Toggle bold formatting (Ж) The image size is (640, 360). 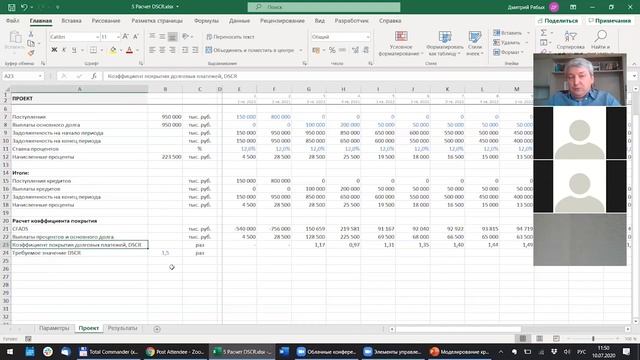point(54,50)
